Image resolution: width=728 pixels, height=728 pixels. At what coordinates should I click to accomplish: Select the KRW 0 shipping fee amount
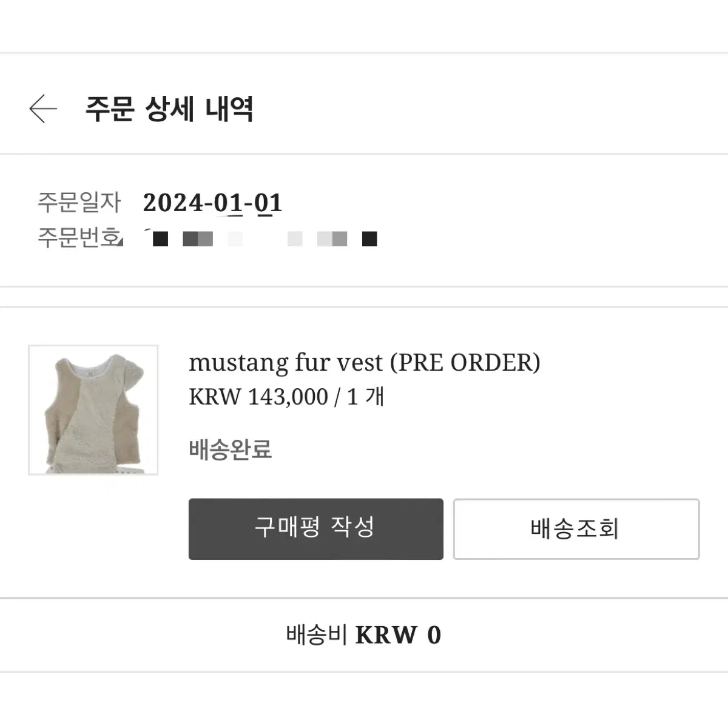coord(398,635)
